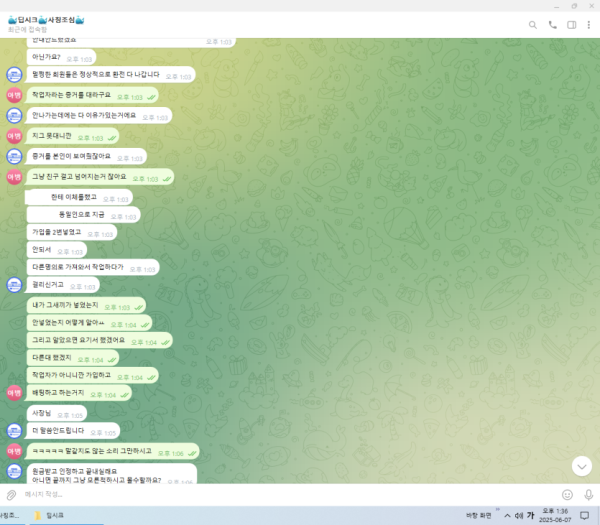Select message 배팅하고 하는거지
Screen dimensions: 600x525
click(78, 393)
